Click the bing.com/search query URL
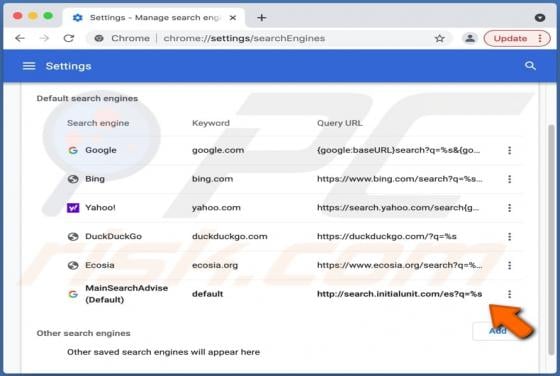Viewport: 560px width, 376px height. (400, 179)
